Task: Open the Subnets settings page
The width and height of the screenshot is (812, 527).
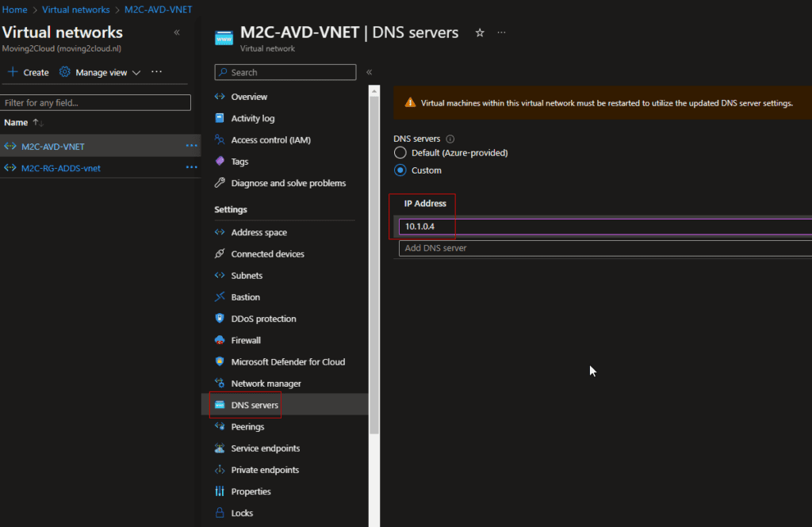Action: tap(247, 276)
